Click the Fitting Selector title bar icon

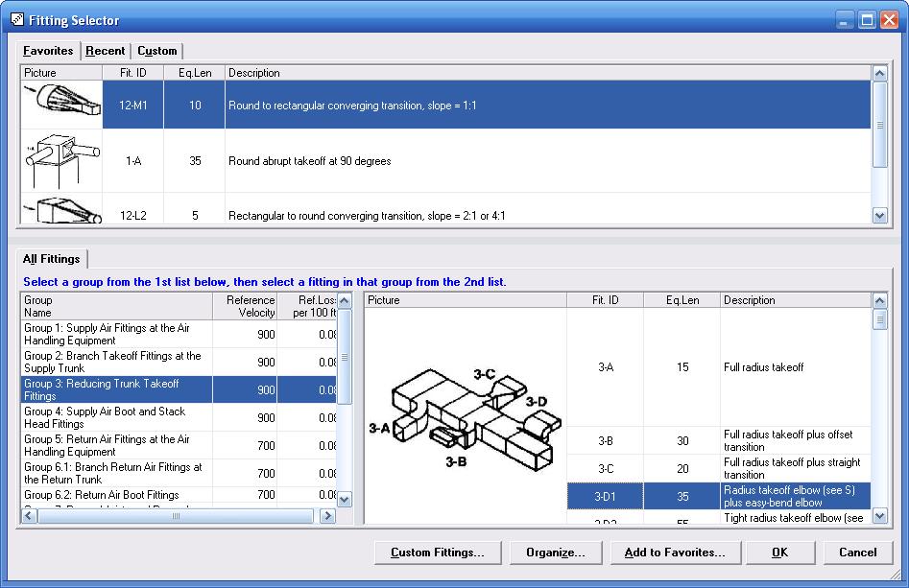click(x=16, y=19)
